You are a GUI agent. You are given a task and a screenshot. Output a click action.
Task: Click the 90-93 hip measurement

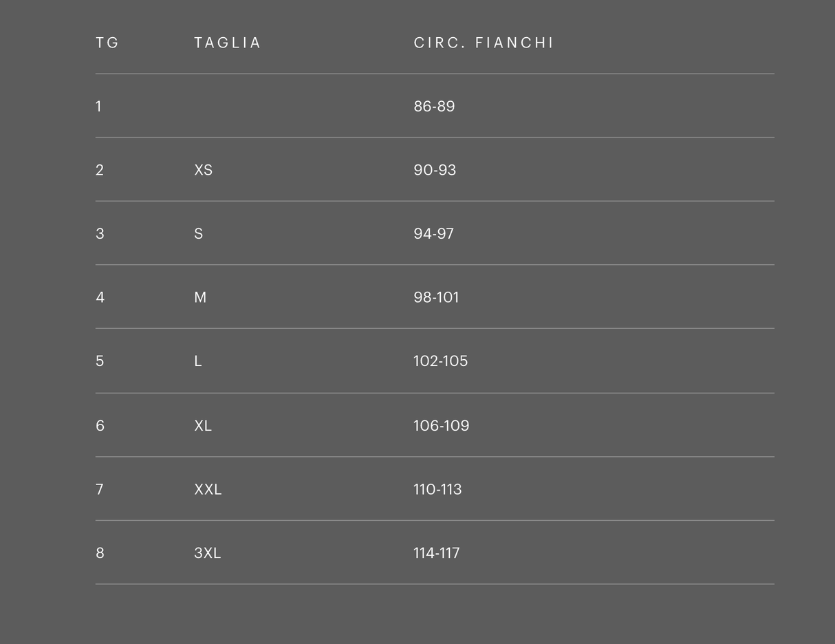(435, 170)
